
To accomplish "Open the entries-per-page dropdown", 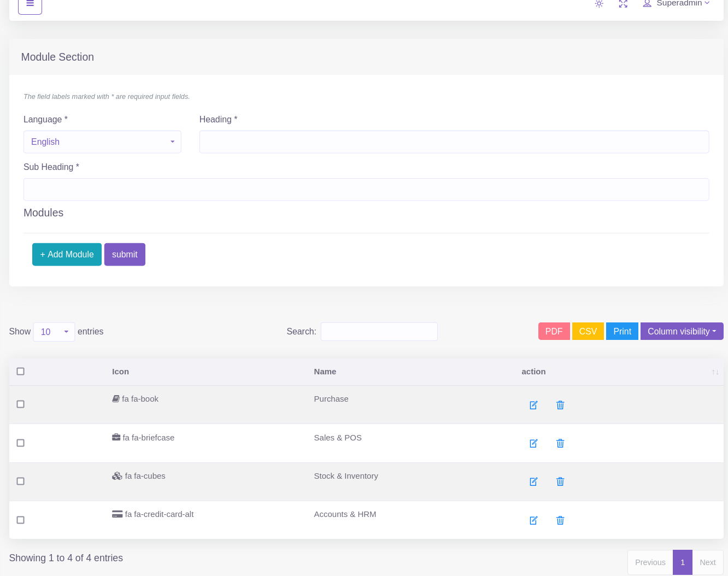I will 54,332.
